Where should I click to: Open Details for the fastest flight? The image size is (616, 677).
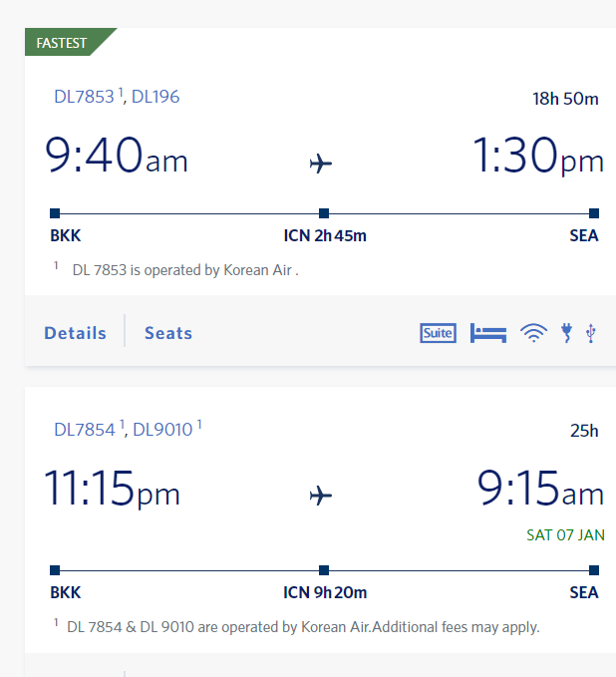pos(75,333)
